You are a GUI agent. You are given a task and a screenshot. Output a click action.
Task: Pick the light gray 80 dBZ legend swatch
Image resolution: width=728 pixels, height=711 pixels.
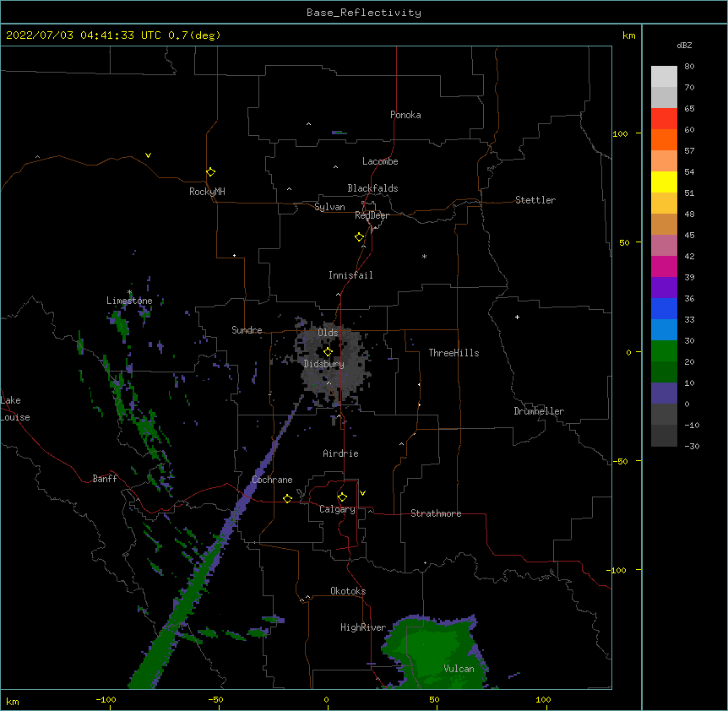tap(664, 77)
